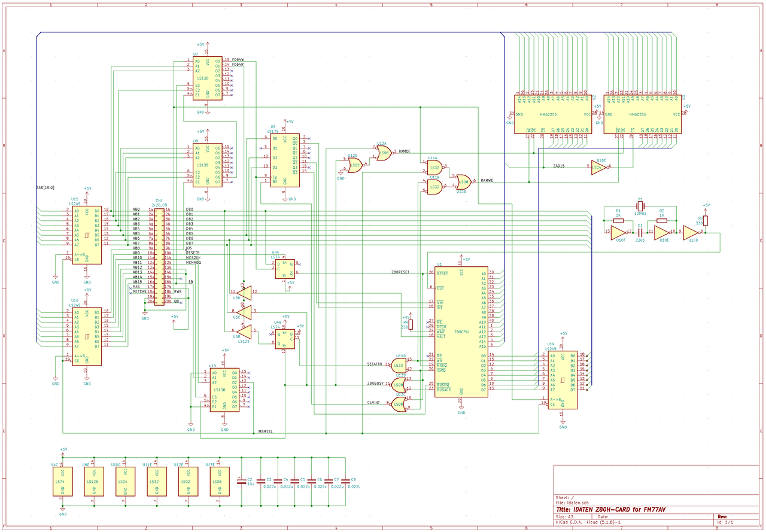Click the U13B LS08 AND gate
Viewport: 766px width, 532px height.
tap(464, 181)
